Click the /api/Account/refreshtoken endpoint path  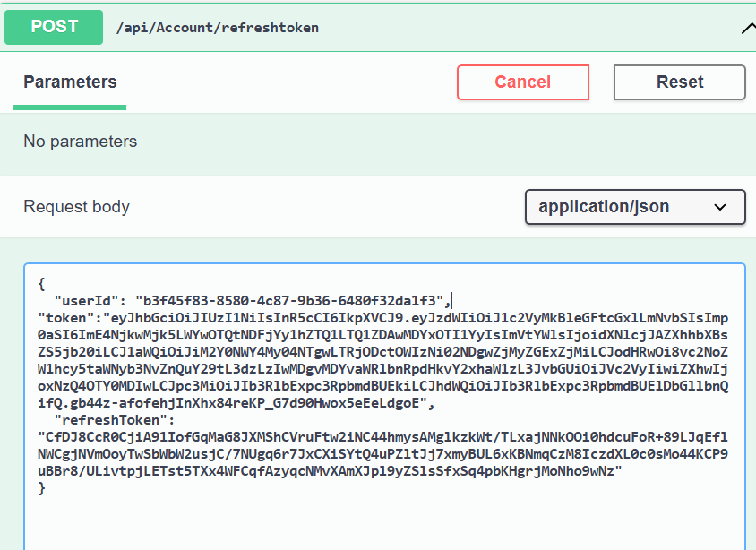218,28
